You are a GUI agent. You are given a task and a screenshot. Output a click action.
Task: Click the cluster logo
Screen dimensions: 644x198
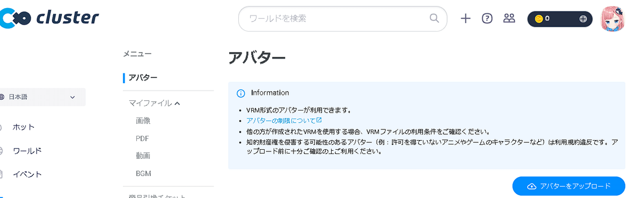coord(49,18)
